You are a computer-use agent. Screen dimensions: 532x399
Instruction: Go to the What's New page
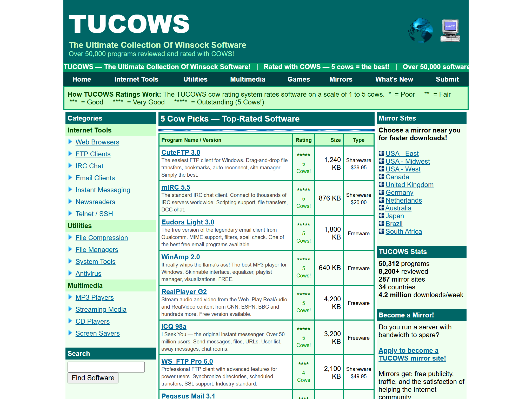pos(394,79)
